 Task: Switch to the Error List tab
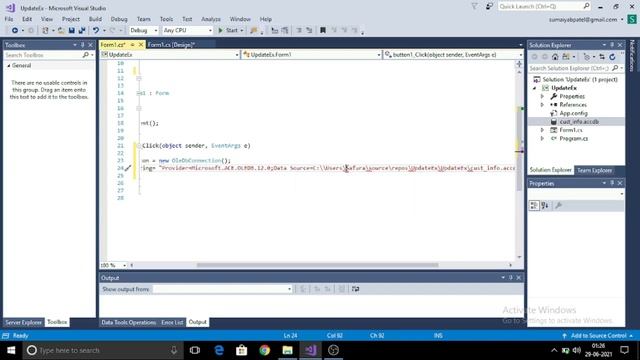(x=172, y=322)
